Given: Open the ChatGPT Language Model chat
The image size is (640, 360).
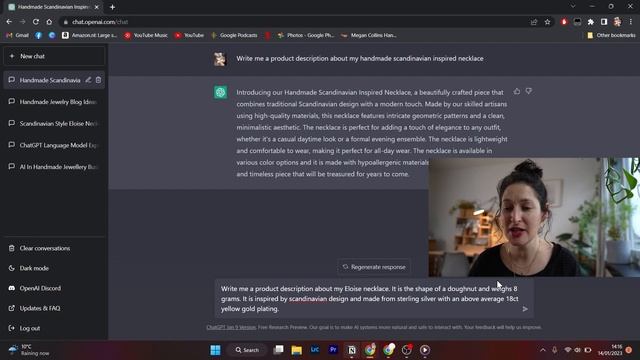Looking at the screenshot, I should tap(54, 145).
